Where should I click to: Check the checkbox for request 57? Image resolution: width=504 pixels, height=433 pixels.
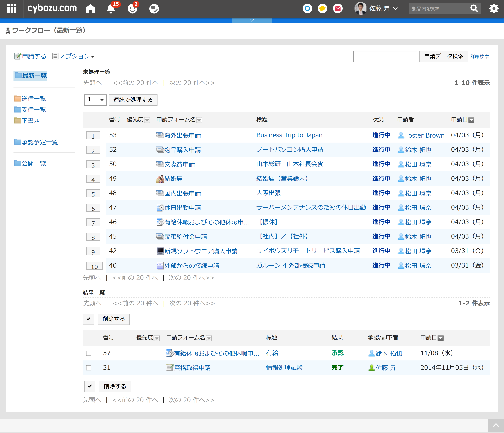tap(89, 353)
